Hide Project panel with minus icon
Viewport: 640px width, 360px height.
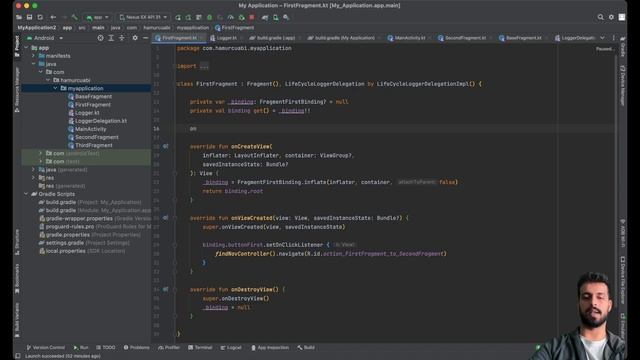(x=145, y=38)
